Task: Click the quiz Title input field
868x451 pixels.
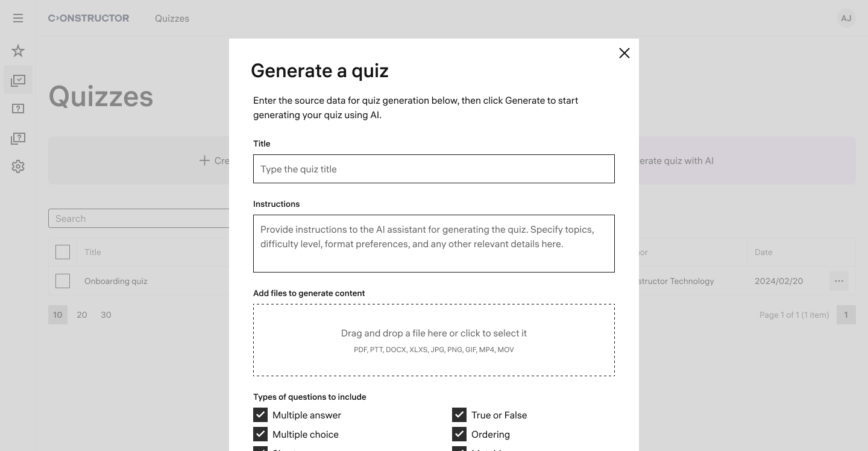Action: coord(434,169)
